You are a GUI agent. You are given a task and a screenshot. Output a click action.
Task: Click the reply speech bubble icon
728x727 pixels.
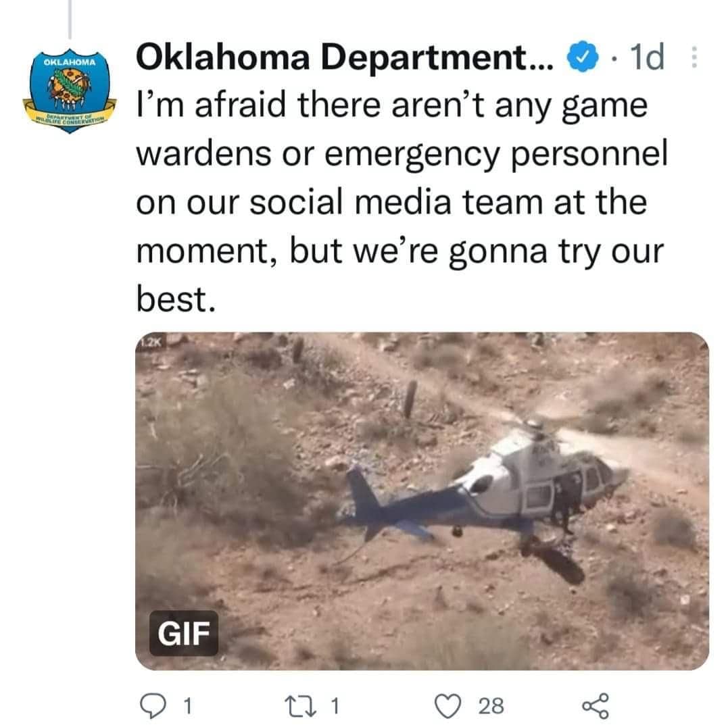tap(153, 705)
